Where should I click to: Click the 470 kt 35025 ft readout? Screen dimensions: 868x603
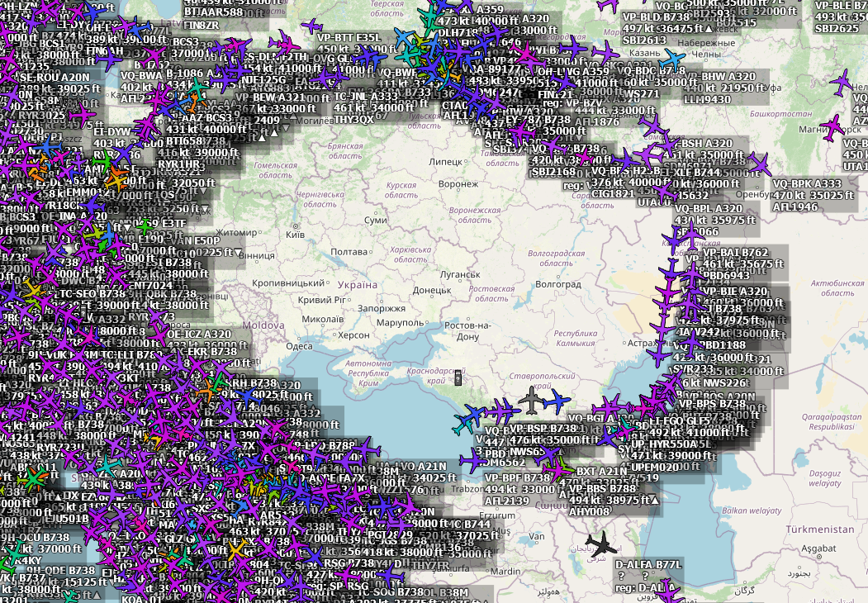[x=813, y=196]
